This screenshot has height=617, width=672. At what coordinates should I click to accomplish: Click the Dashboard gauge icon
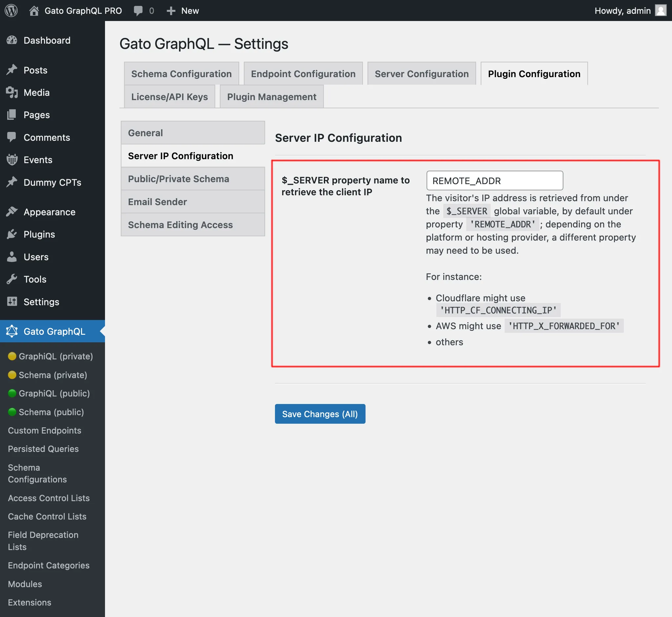(12, 40)
